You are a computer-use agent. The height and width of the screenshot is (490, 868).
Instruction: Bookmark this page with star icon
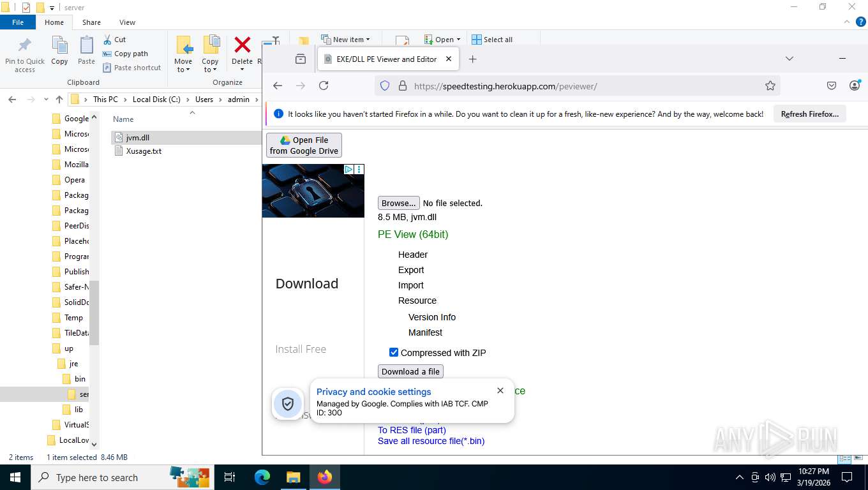click(x=770, y=85)
